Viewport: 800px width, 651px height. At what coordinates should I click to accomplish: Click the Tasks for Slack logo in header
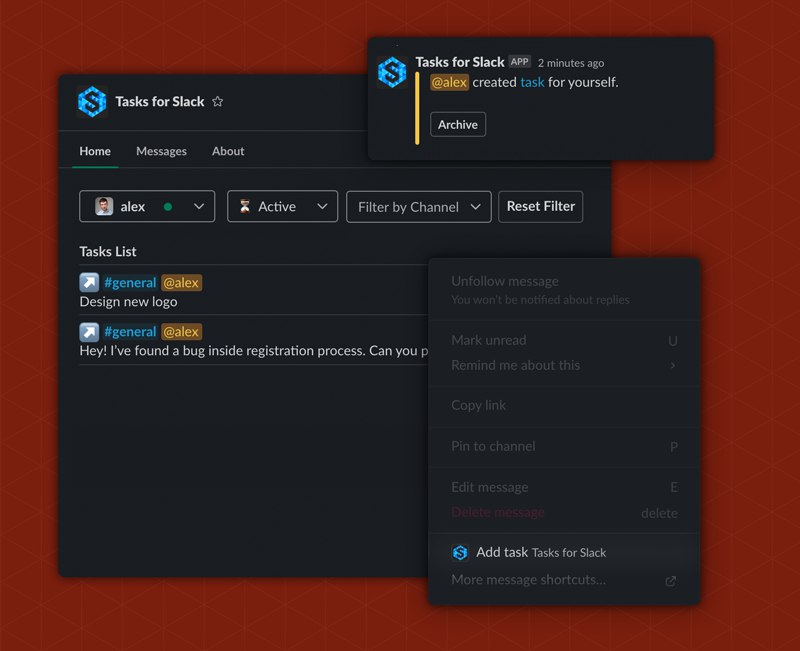(92, 102)
